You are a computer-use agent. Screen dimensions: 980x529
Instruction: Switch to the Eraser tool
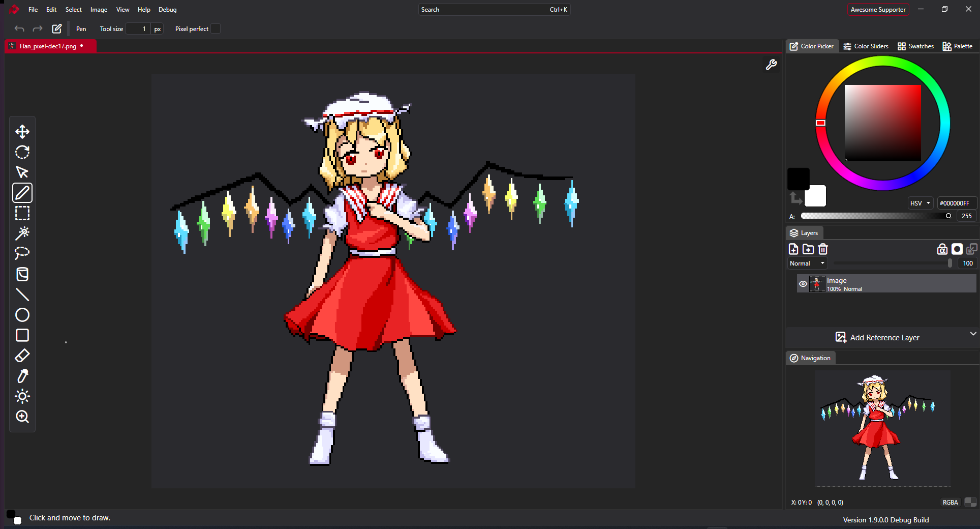tap(22, 356)
